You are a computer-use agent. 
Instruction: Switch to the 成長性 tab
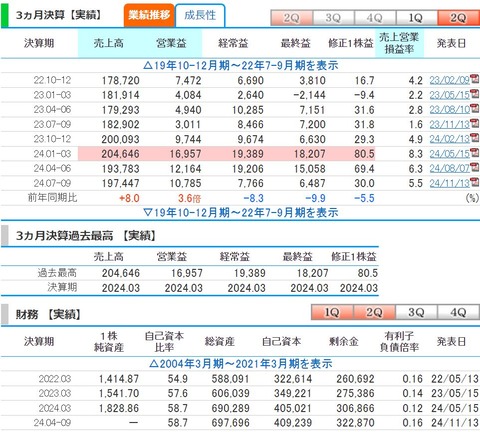click(x=200, y=15)
